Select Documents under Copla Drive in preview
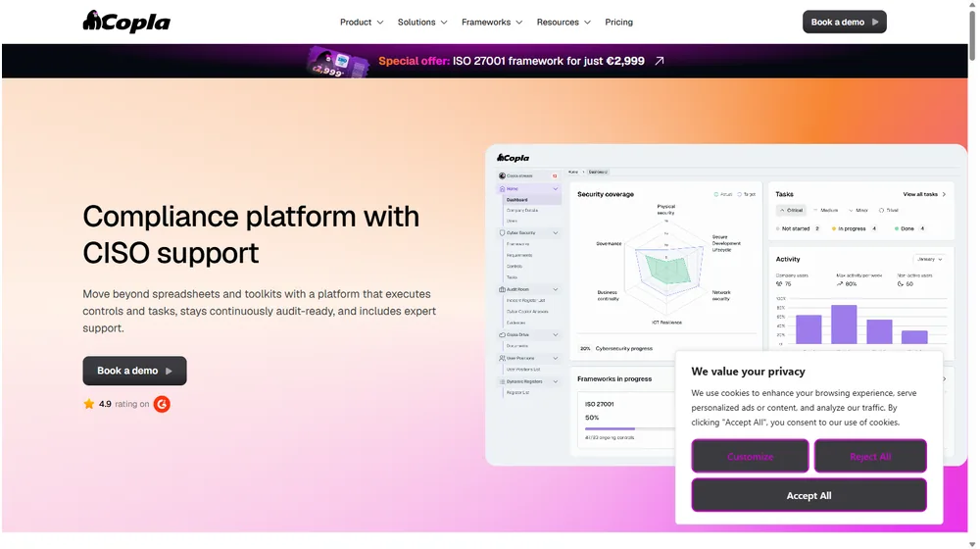Image resolution: width=980 pixels, height=549 pixels. (x=517, y=346)
